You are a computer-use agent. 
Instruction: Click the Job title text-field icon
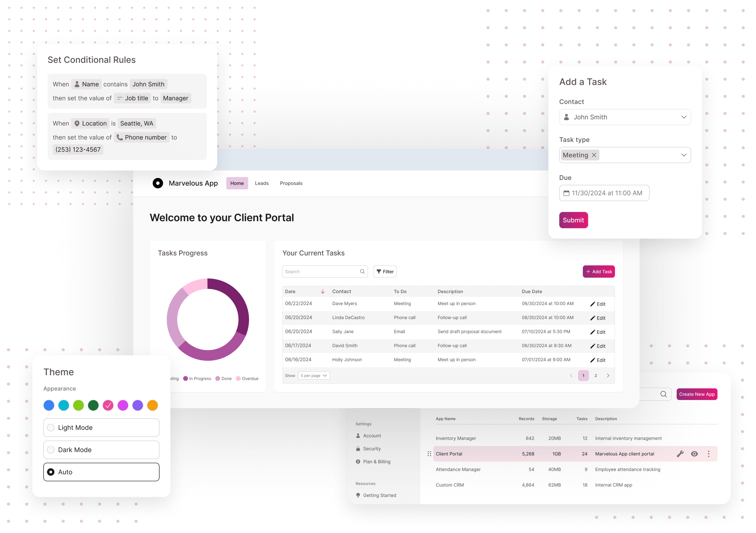pyautogui.click(x=120, y=98)
